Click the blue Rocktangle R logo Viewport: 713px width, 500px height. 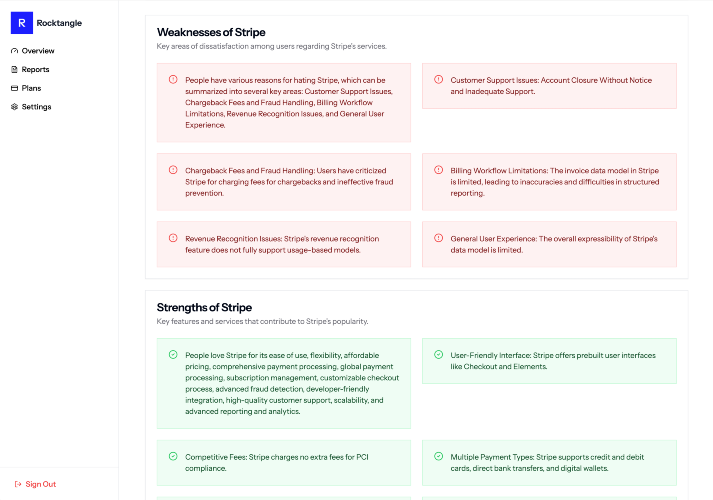pos(22,23)
